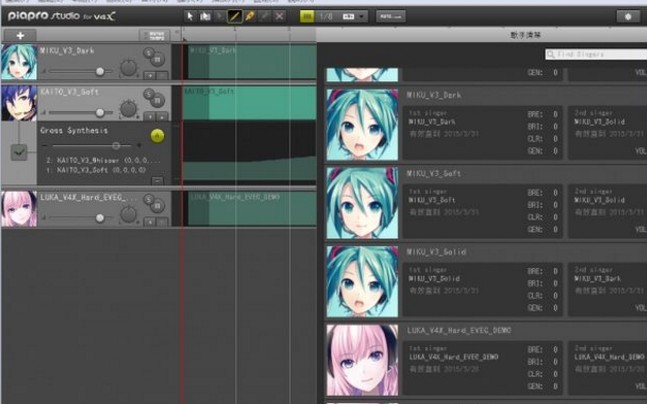
Task: Click the X delete tool in toolbar
Action: point(279,16)
